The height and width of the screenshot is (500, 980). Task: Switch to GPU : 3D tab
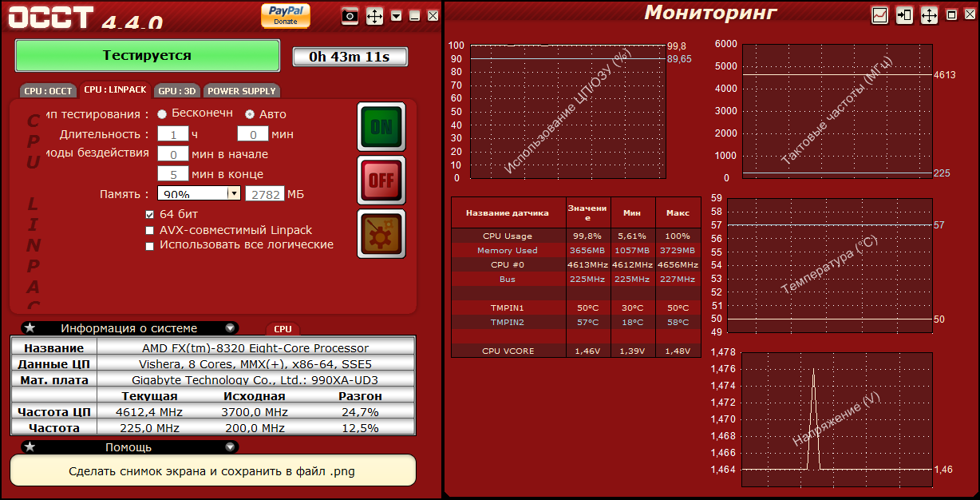[177, 90]
